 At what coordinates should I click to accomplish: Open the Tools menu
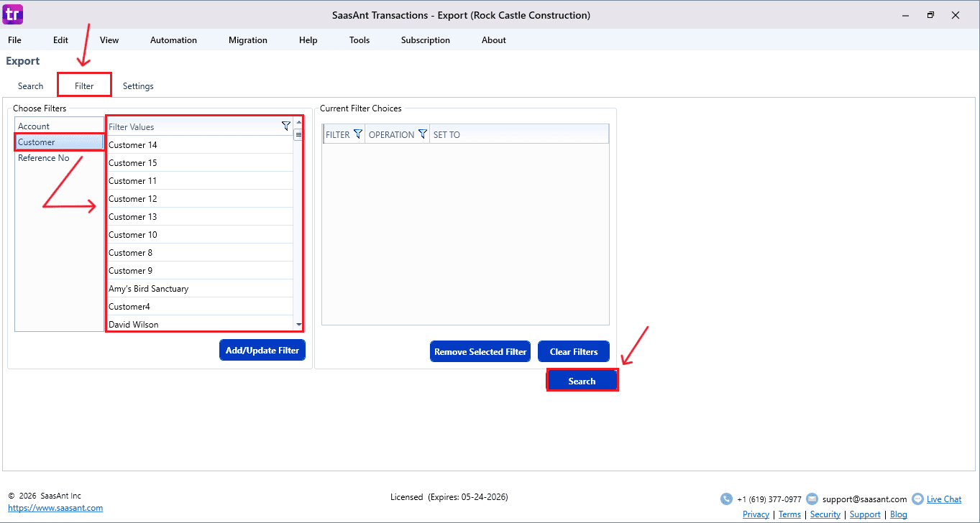pyautogui.click(x=360, y=40)
